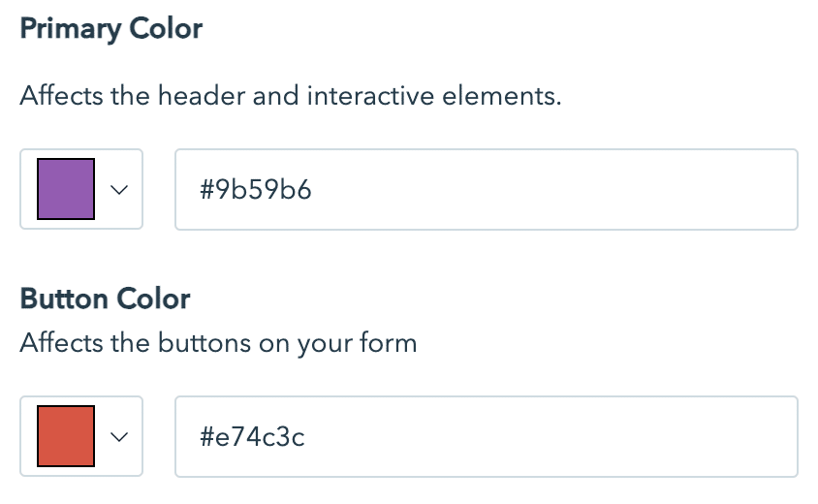Click the down arrow beside the red swatch
Image resolution: width=818 pixels, height=504 pixels.
tap(119, 437)
